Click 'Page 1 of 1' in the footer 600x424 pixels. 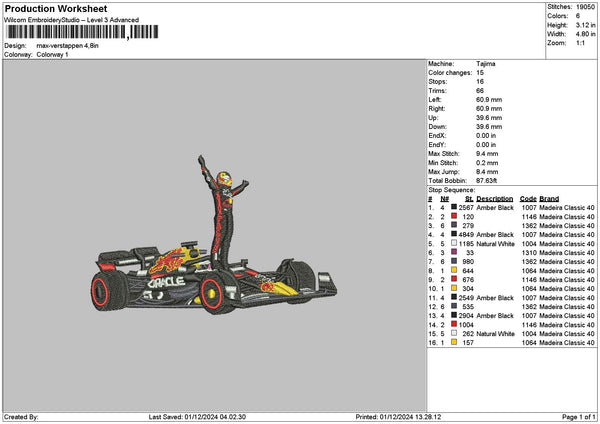pos(579,417)
